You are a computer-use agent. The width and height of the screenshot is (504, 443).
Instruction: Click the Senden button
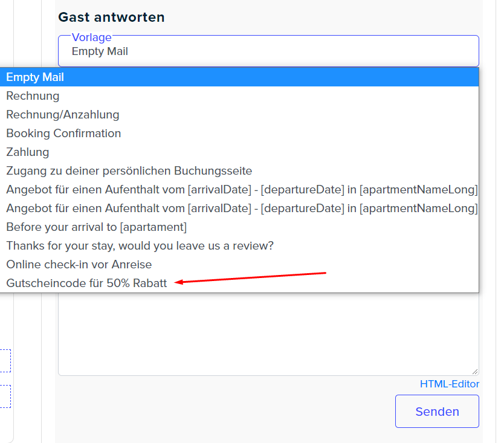[x=437, y=411]
